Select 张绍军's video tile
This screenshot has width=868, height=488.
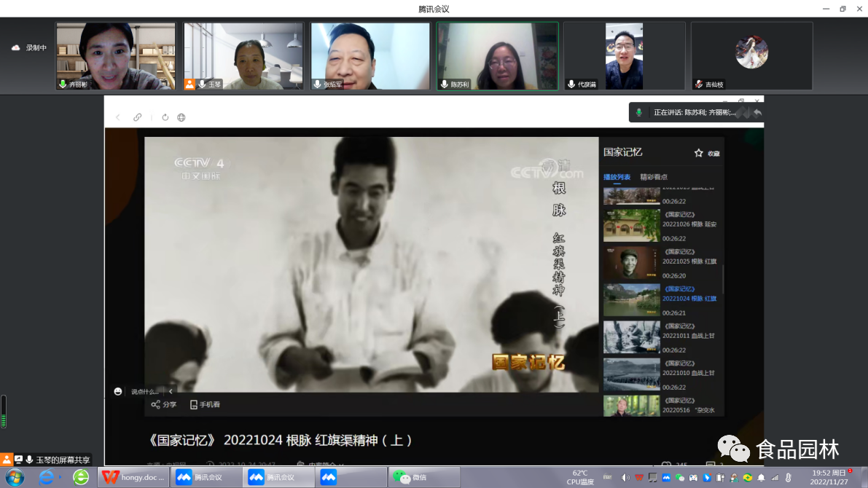[x=370, y=56]
